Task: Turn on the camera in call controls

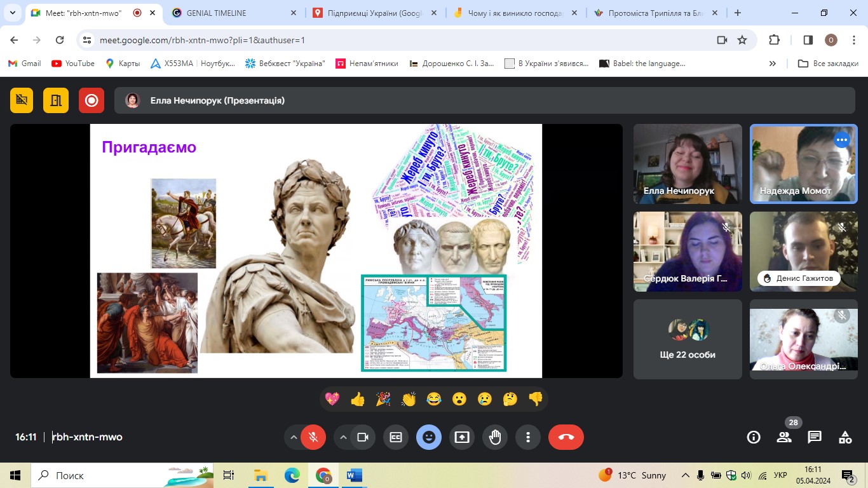Action: tap(363, 437)
